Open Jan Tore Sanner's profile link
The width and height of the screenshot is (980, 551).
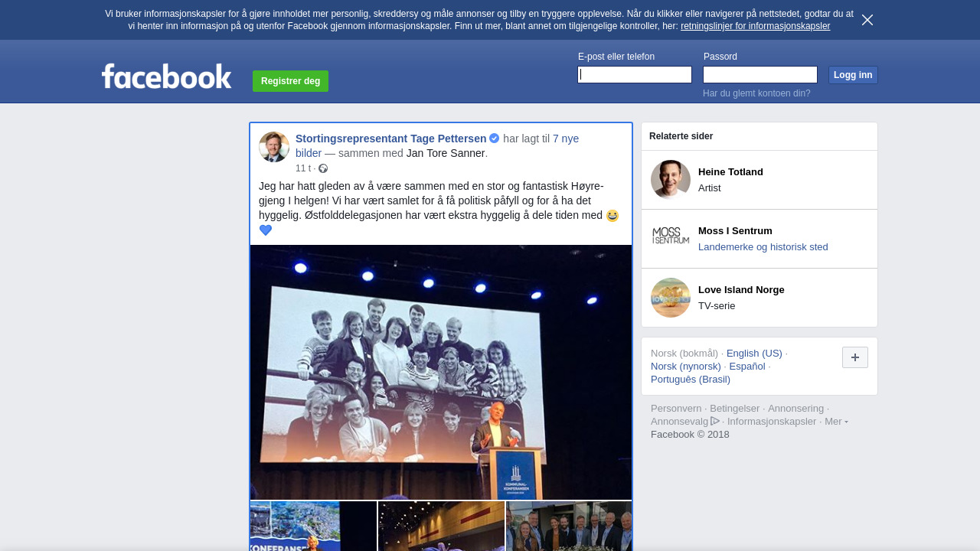(446, 153)
